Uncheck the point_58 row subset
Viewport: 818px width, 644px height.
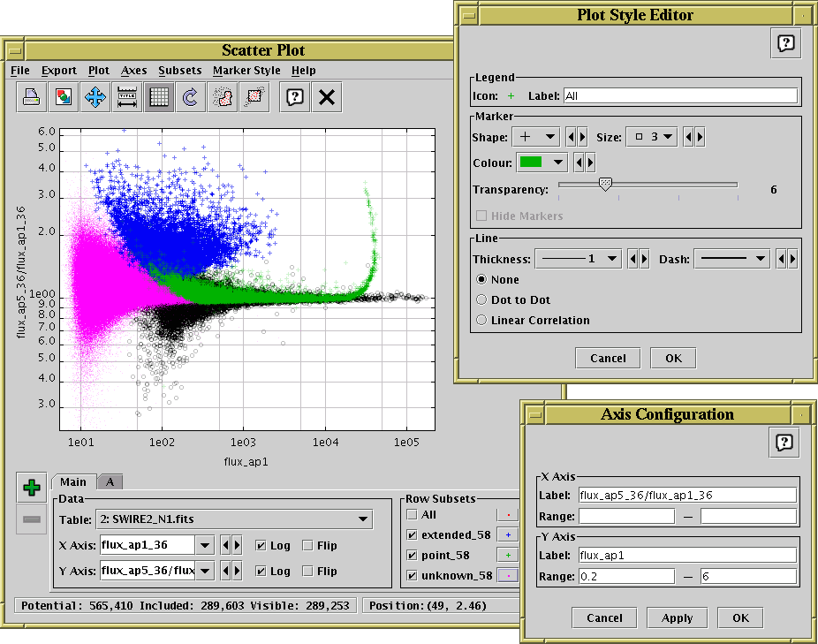click(x=413, y=556)
